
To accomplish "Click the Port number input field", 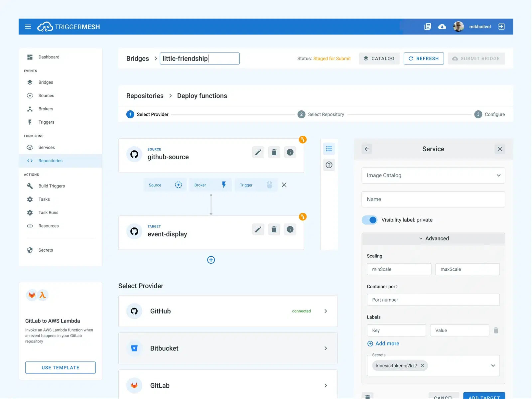I will tap(433, 300).
